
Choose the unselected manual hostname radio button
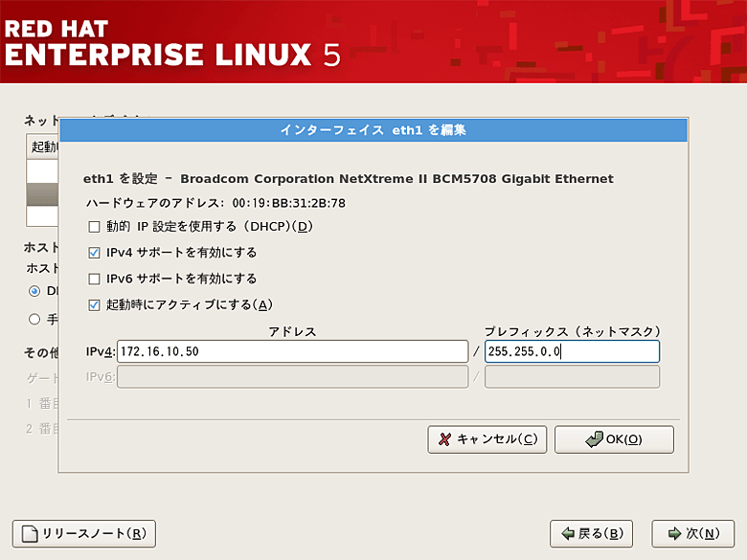click(x=34, y=319)
